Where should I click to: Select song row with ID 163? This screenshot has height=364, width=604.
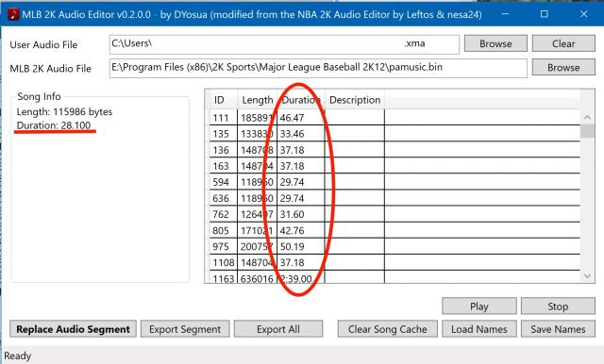tap(394, 166)
